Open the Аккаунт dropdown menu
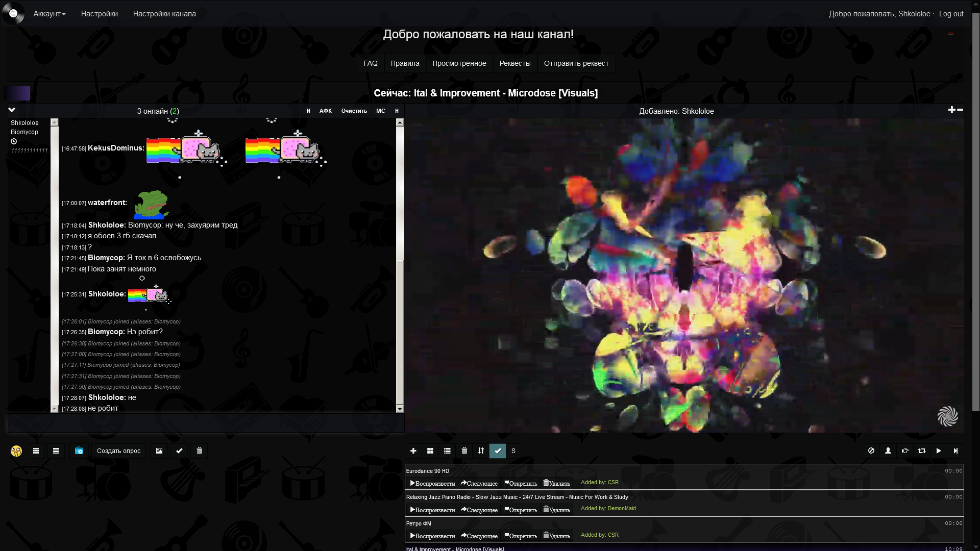This screenshot has width=980, height=551. (x=49, y=14)
